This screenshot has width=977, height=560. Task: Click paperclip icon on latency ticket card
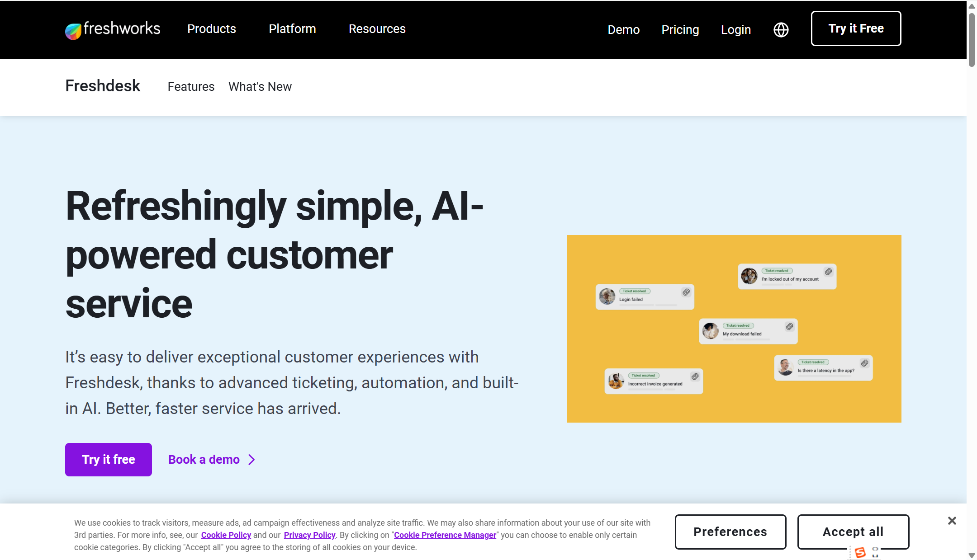(864, 363)
